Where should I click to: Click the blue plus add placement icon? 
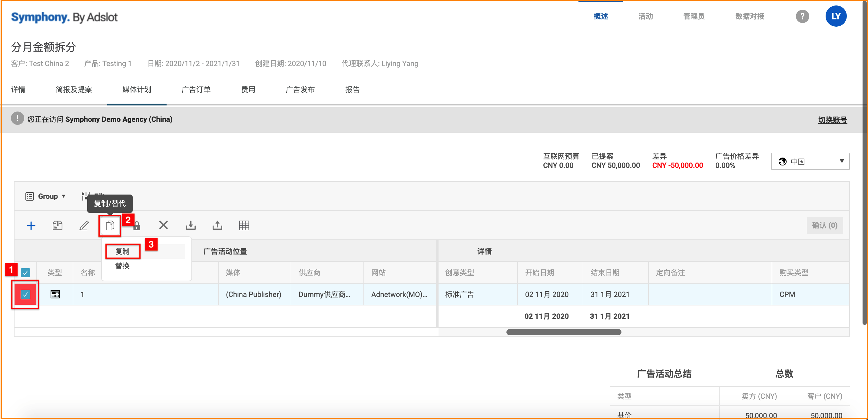31,225
